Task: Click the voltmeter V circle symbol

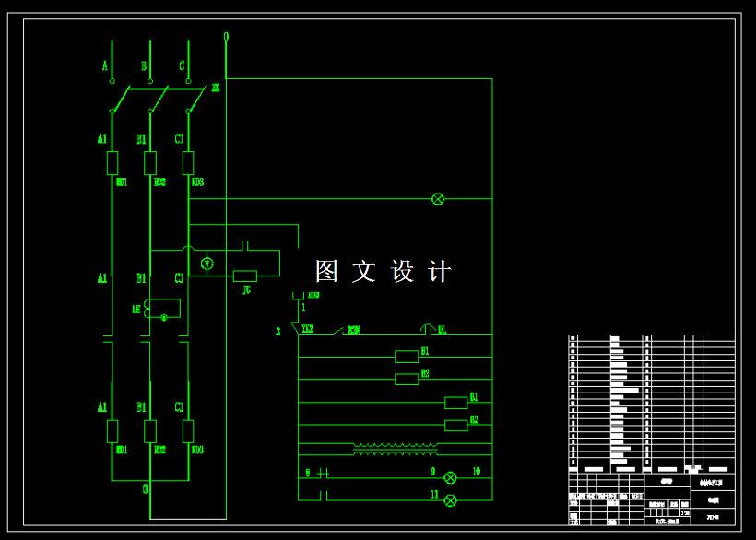Action: pos(207,264)
